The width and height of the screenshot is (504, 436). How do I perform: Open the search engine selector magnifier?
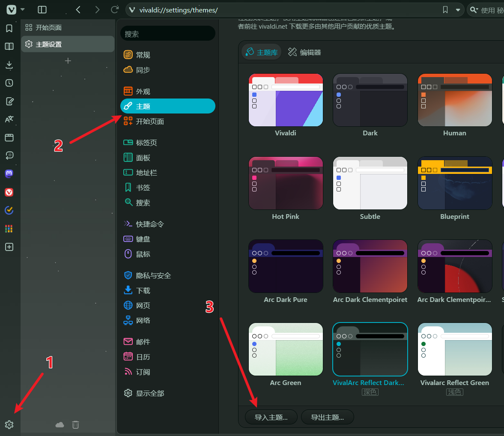474,10
